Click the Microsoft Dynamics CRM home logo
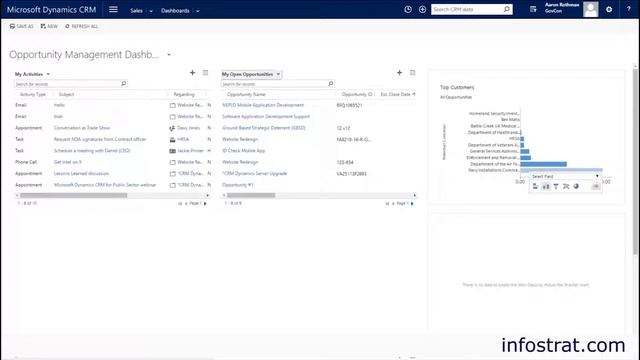 (x=51, y=9)
